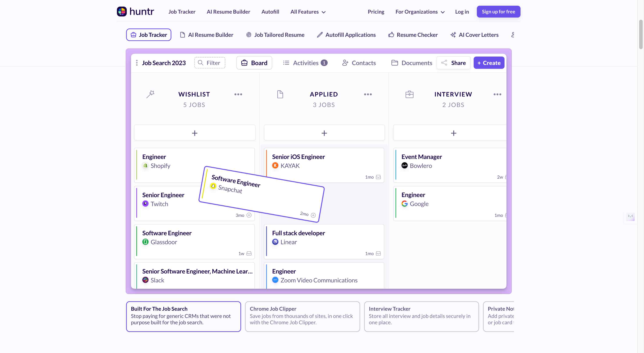Open the Event Manager at Bowlero card
The width and height of the screenshot is (644, 353).
tap(450, 165)
